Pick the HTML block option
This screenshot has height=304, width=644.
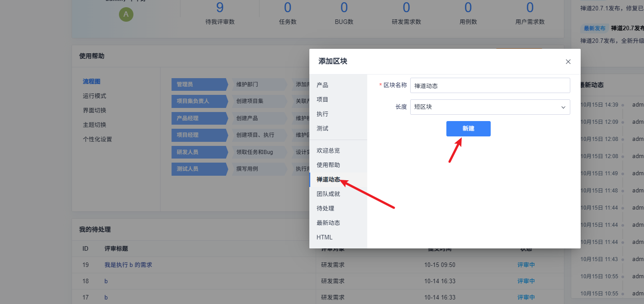[324, 237]
